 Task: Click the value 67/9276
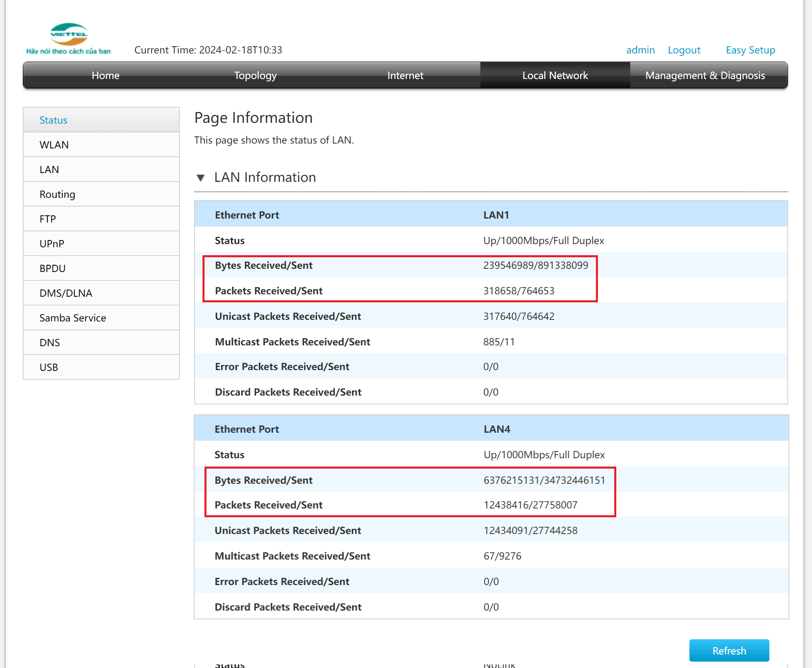click(502, 556)
